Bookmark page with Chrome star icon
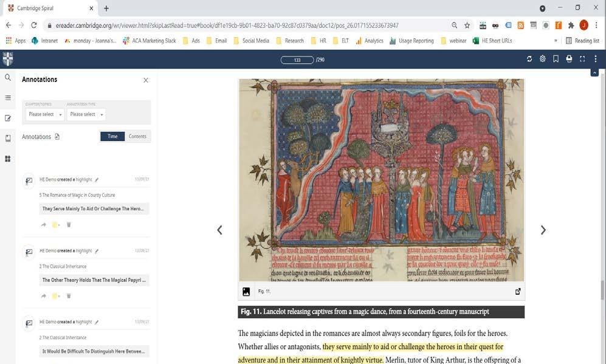Image resolution: width=606 pixels, height=364 pixels. (x=467, y=25)
